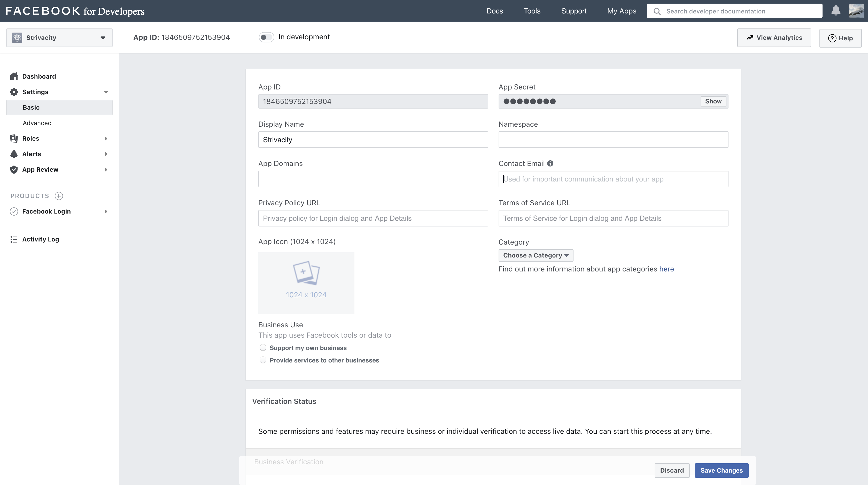This screenshot has width=868, height=485.
Task: Open the Choose a Category dropdown
Action: (x=536, y=255)
